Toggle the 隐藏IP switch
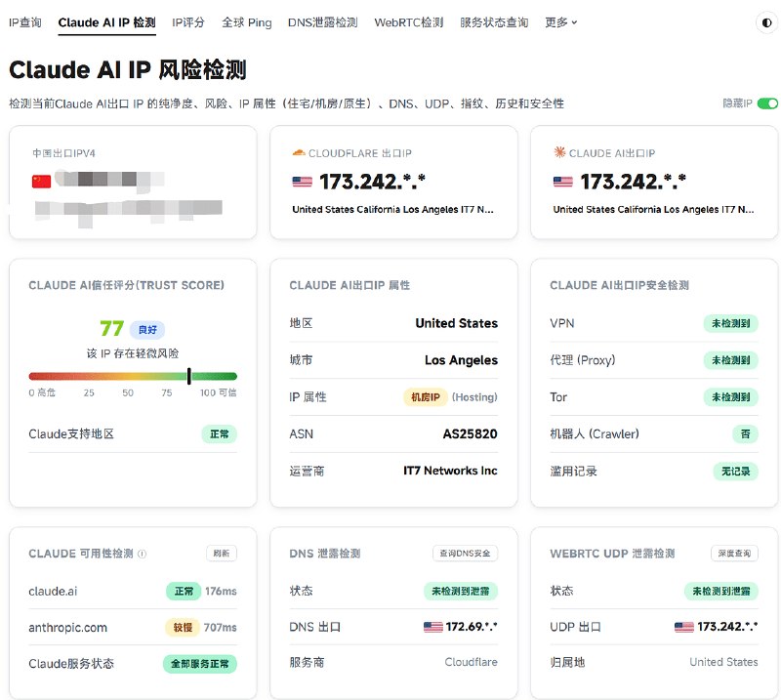 767,103
